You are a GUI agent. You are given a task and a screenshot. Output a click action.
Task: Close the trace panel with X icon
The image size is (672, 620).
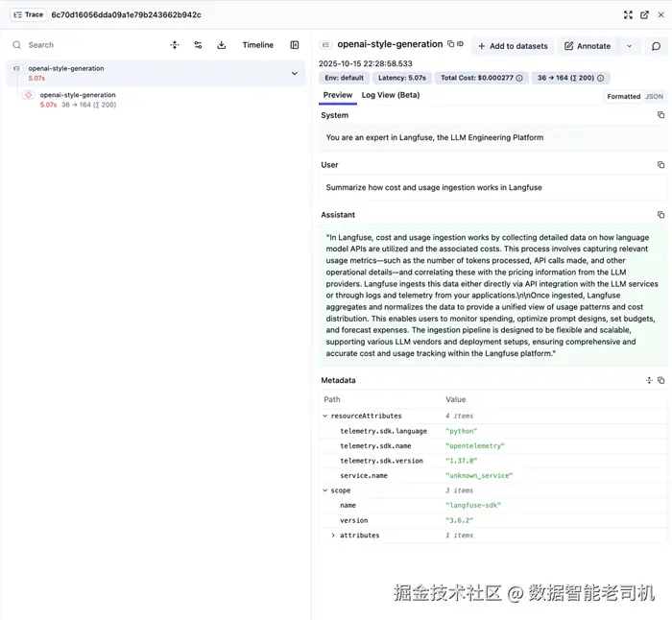tap(660, 15)
